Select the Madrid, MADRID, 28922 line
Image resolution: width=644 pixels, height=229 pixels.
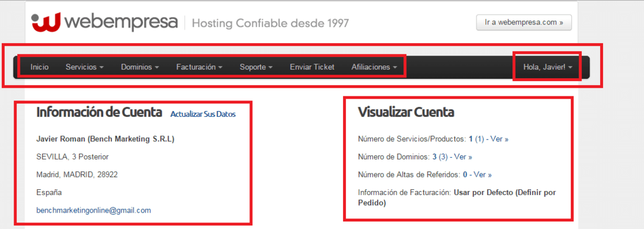pos(77,175)
